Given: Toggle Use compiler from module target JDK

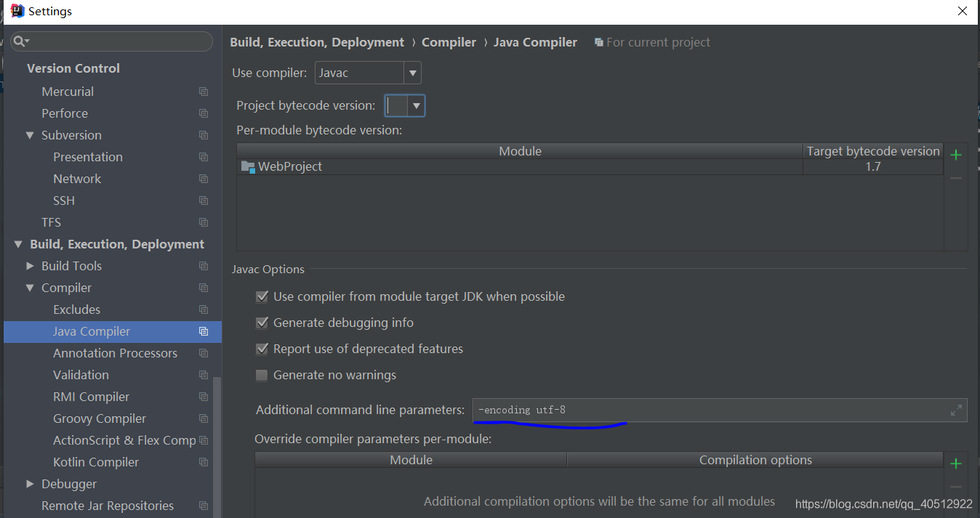Looking at the screenshot, I should point(262,296).
